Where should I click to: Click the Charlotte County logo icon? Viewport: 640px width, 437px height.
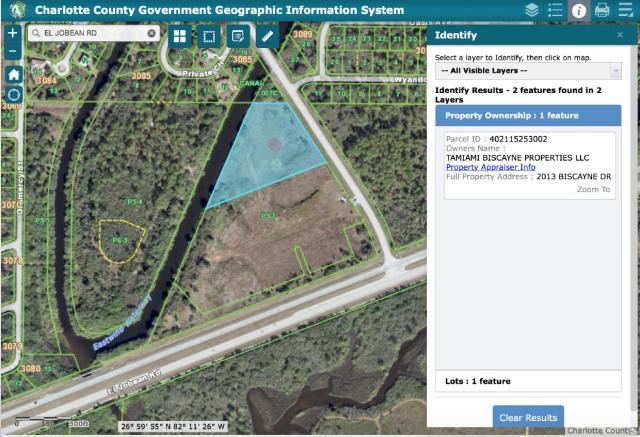click(x=17, y=10)
